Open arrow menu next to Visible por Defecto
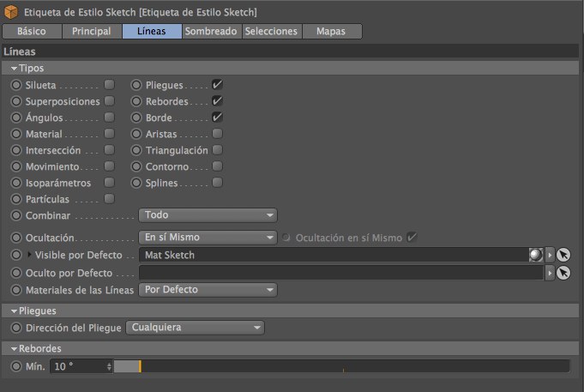The width and height of the screenshot is (584, 392). click(551, 255)
